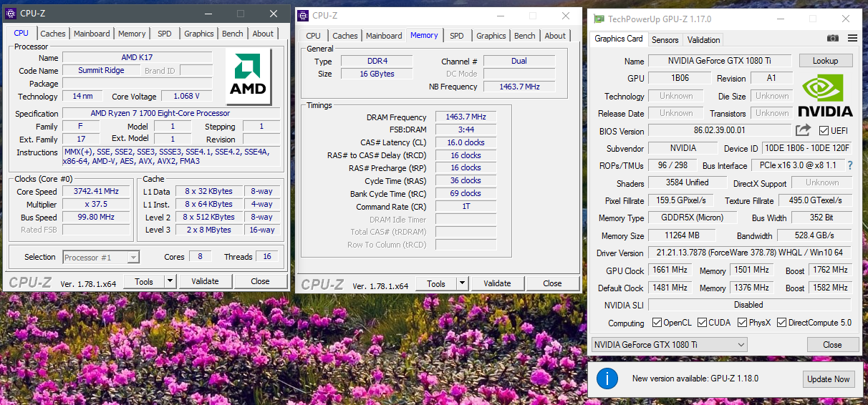Click Validate in left CPU-Z window
This screenshot has width=868, height=405.
[x=205, y=281]
